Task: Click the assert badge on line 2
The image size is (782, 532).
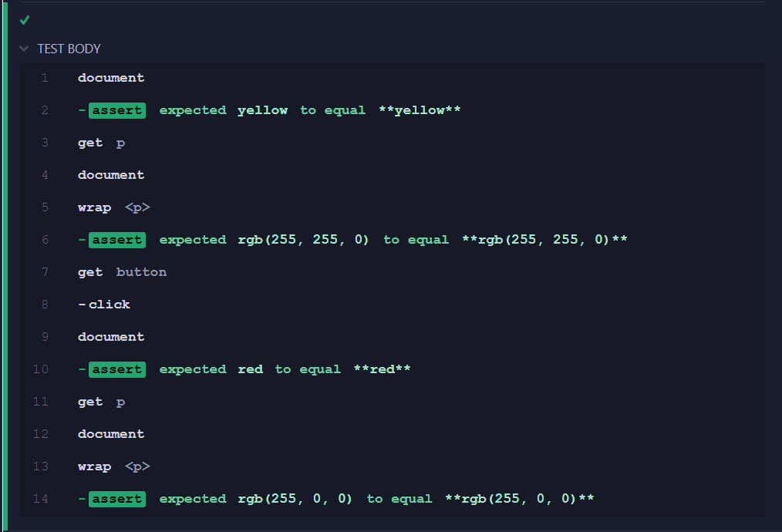Action: coord(116,109)
